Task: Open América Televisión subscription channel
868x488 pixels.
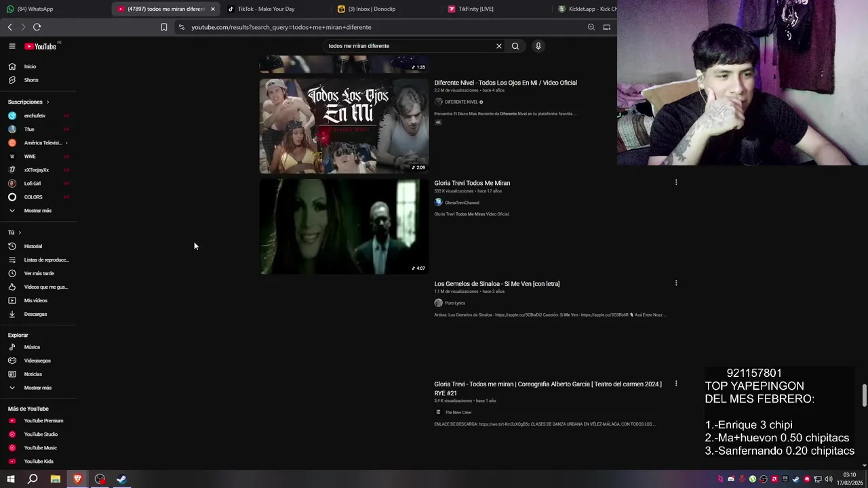Action: click(x=38, y=143)
